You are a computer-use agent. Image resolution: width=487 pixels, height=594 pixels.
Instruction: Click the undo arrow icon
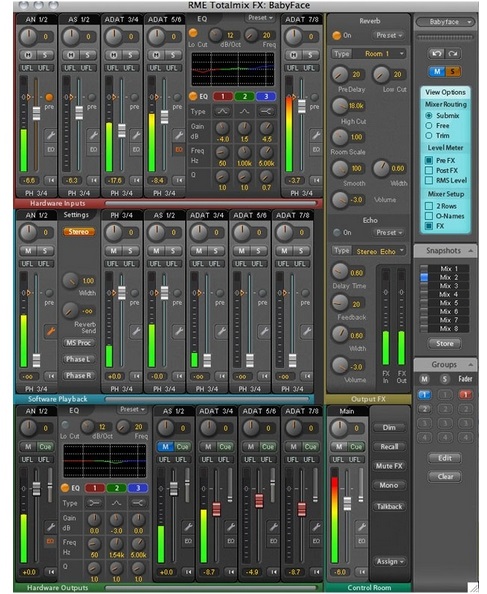pyautogui.click(x=436, y=53)
